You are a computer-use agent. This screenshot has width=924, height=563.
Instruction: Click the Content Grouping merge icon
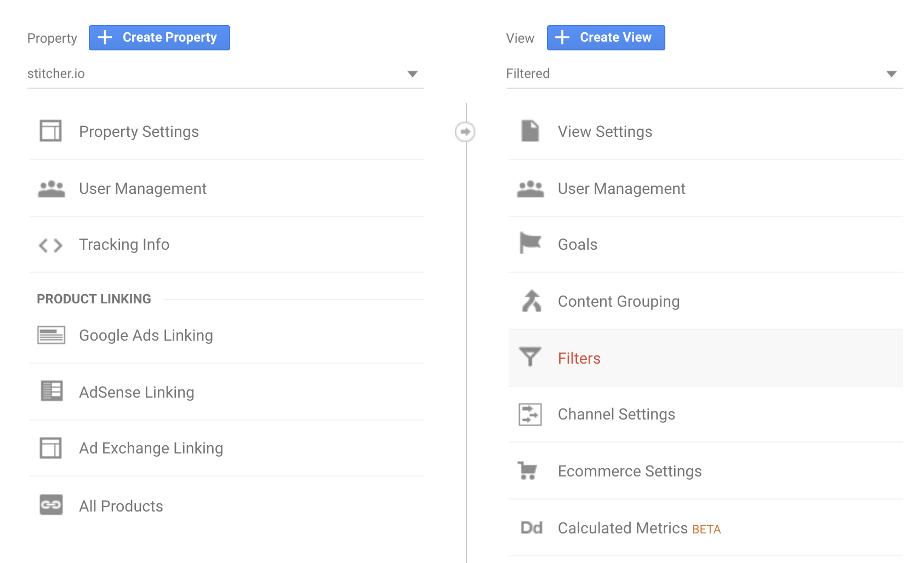point(531,301)
